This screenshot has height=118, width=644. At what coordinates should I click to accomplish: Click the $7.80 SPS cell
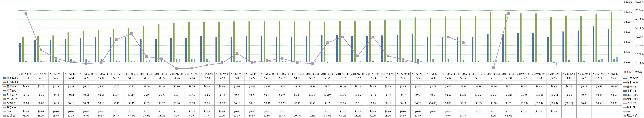pos(176,86)
